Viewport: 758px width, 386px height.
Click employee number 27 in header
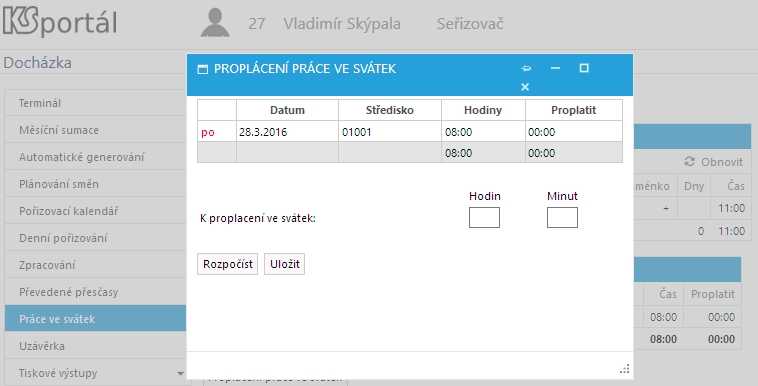coord(257,24)
